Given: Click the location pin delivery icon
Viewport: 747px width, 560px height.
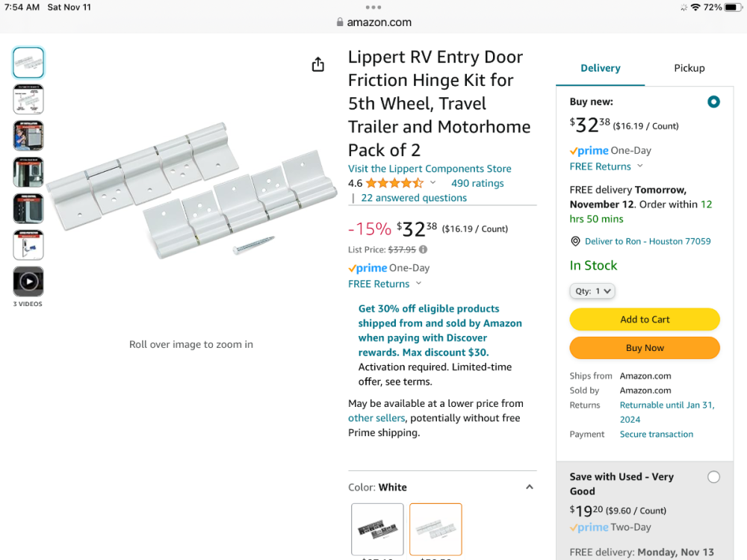Looking at the screenshot, I should coord(575,241).
